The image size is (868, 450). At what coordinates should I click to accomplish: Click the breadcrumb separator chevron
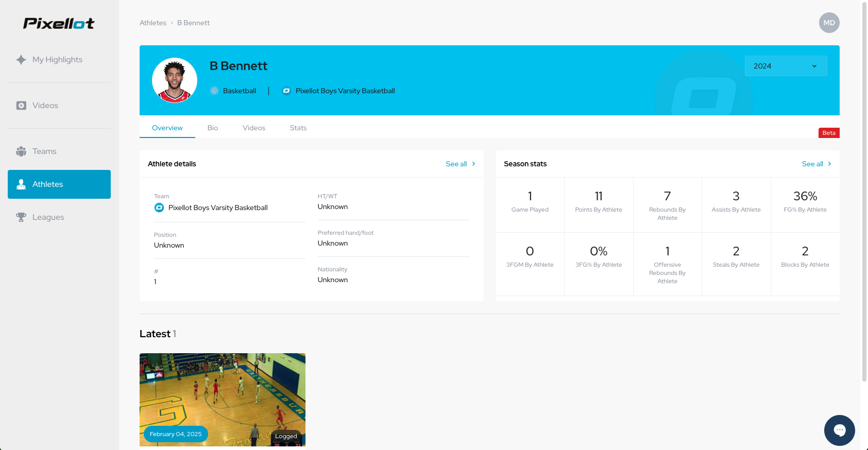(172, 23)
